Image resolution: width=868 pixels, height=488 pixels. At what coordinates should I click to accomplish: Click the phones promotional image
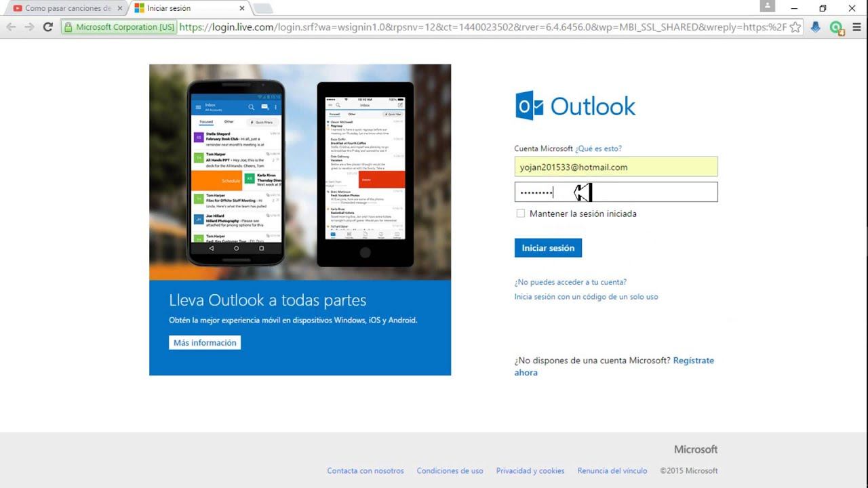pos(300,172)
